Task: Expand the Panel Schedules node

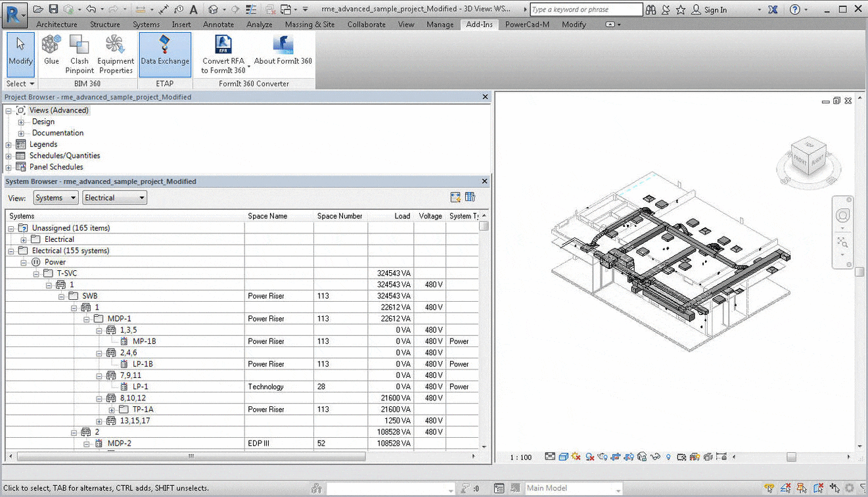Action: point(9,167)
